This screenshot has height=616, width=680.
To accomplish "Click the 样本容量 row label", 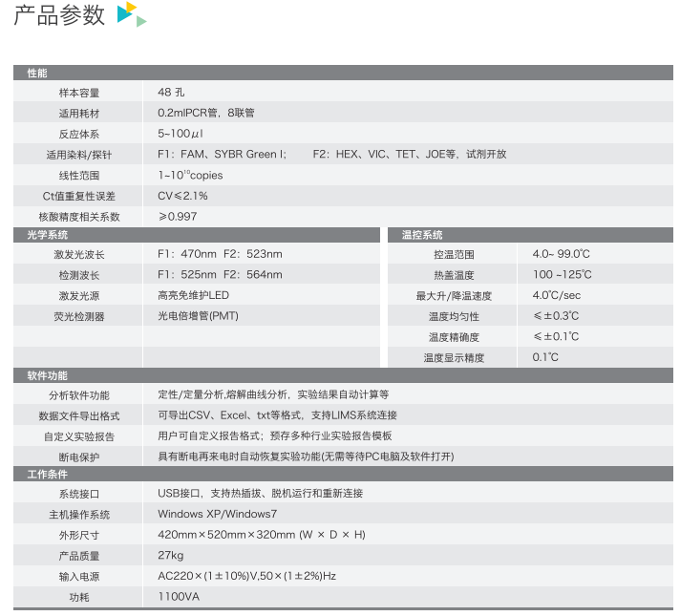I will tap(78, 93).
